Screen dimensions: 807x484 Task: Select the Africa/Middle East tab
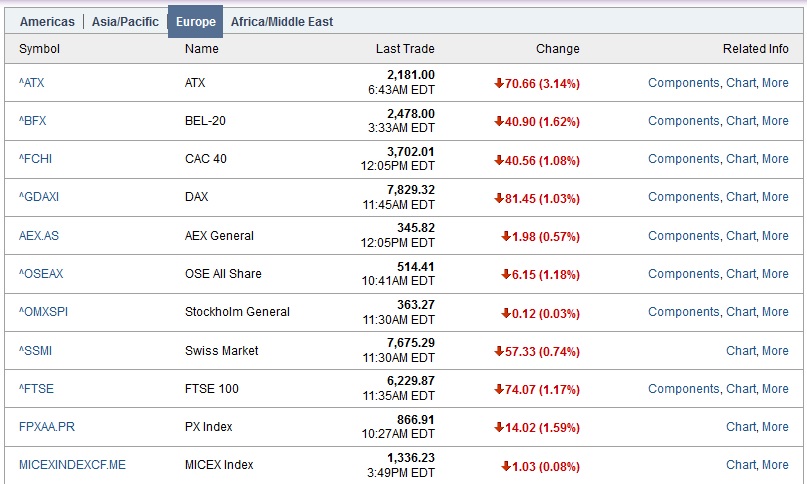tap(282, 22)
